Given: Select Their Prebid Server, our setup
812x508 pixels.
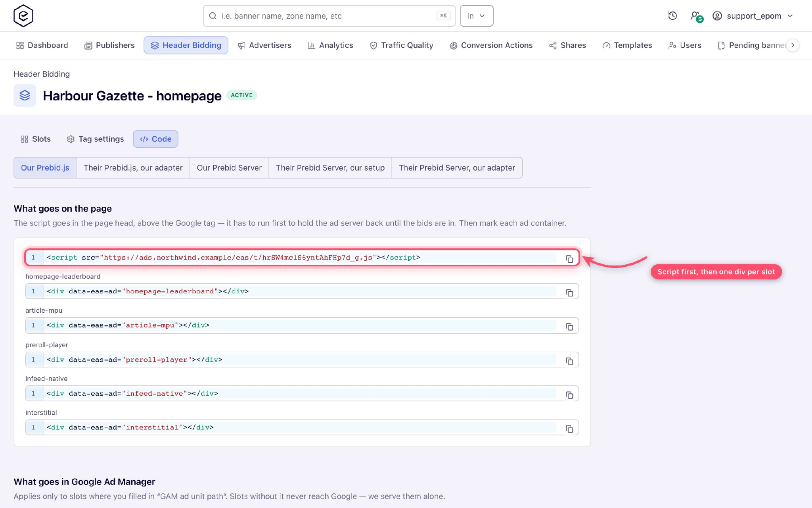Looking at the screenshot, I should 330,167.
